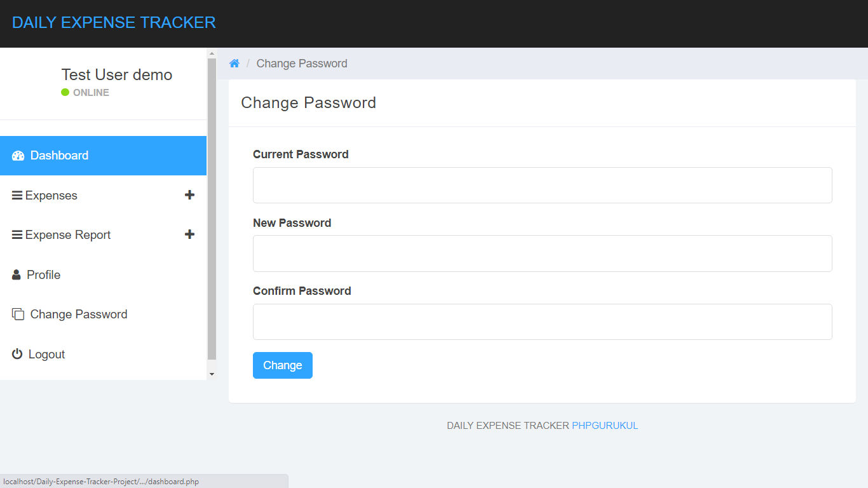Screen dimensions: 868x488
Task: Click inside the New Password field
Action: (542, 253)
